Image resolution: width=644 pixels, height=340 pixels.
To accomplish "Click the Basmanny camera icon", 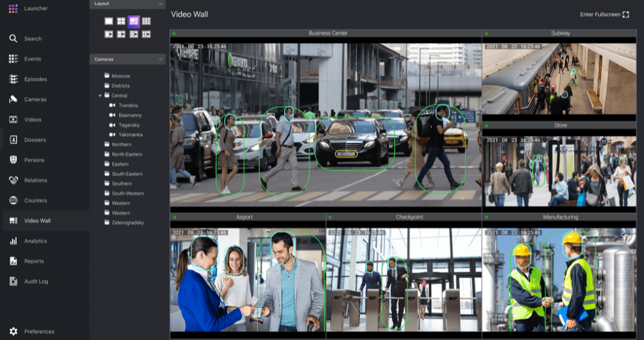I will (x=112, y=115).
